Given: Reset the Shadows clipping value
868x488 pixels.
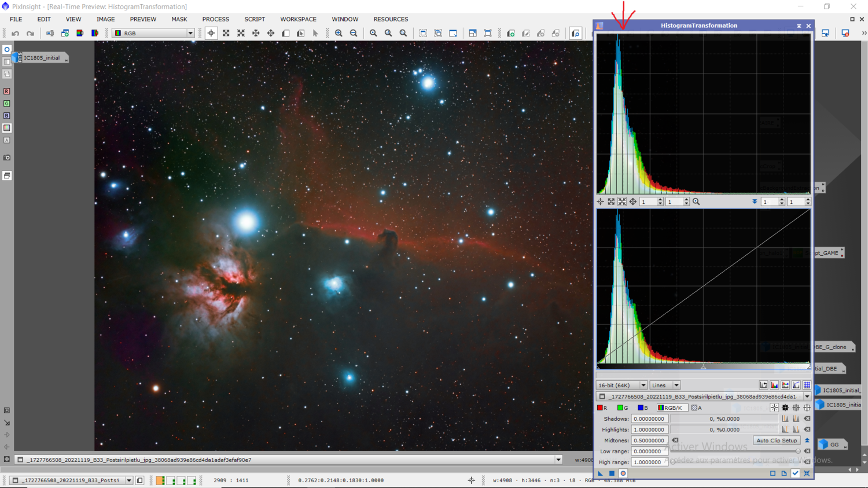Looking at the screenshot, I should click(x=807, y=419).
